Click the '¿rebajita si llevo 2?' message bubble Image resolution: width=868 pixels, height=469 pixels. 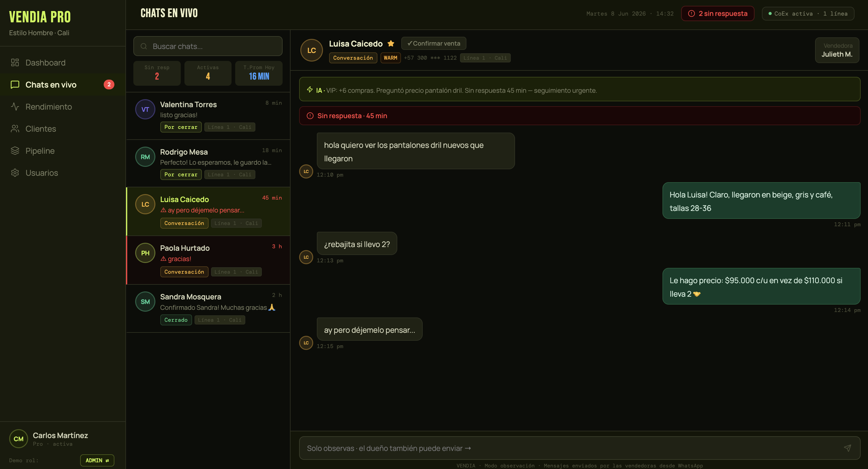click(x=357, y=243)
